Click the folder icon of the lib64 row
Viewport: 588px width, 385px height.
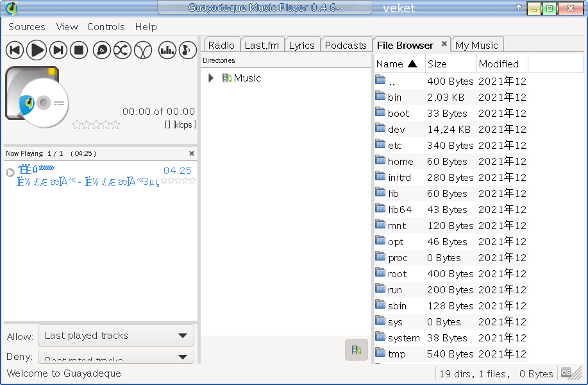(381, 208)
